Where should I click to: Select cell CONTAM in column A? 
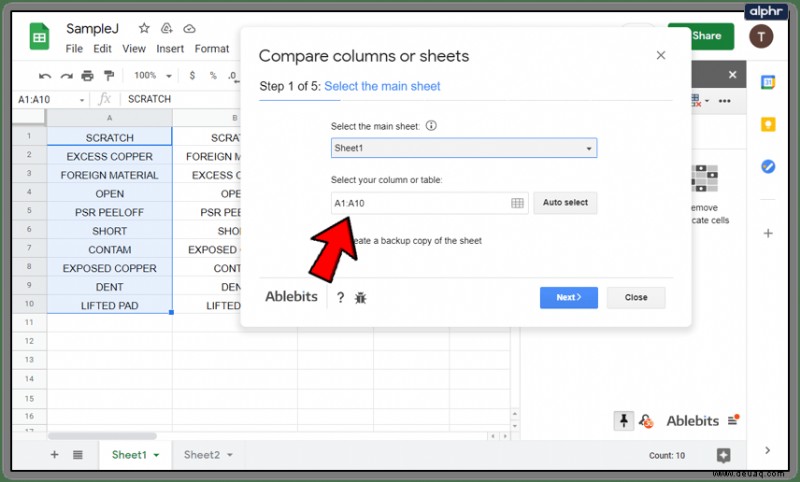[x=110, y=249]
